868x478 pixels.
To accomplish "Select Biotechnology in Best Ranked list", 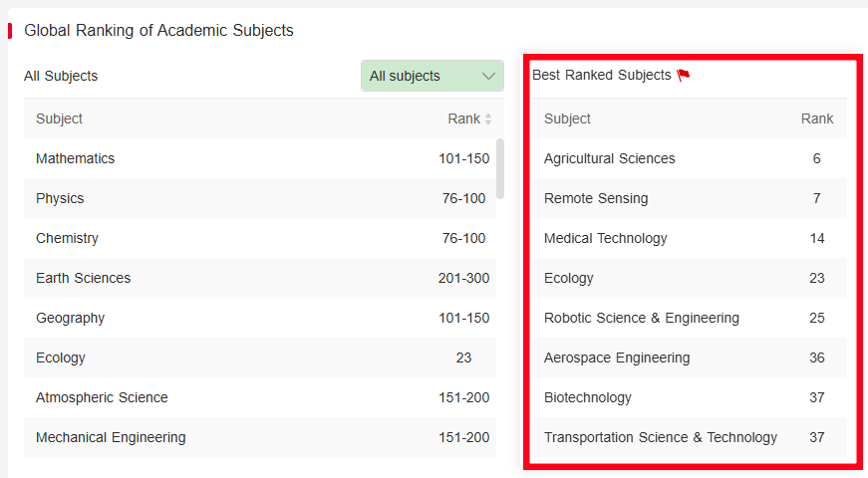I will click(588, 397).
